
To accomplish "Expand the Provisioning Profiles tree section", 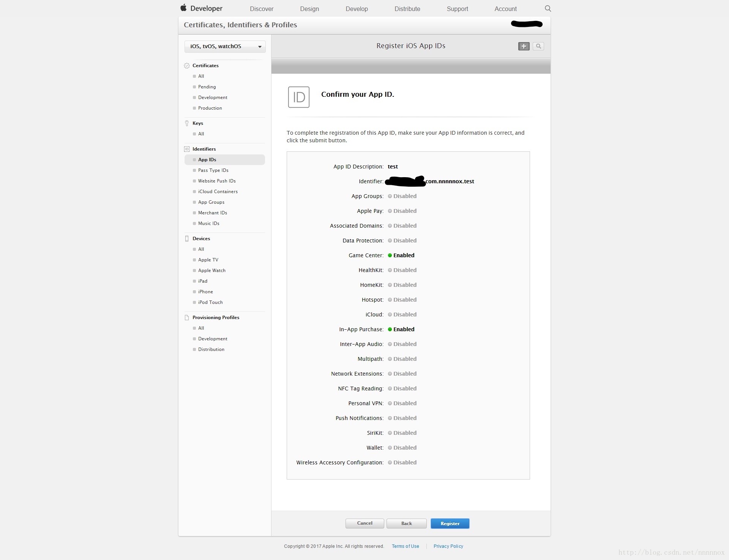I will (216, 317).
